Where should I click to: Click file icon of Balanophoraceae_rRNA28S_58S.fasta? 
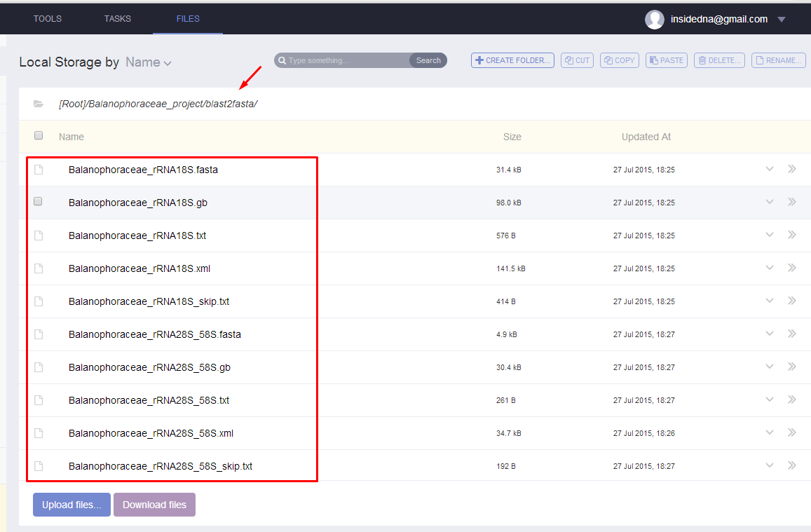39,334
